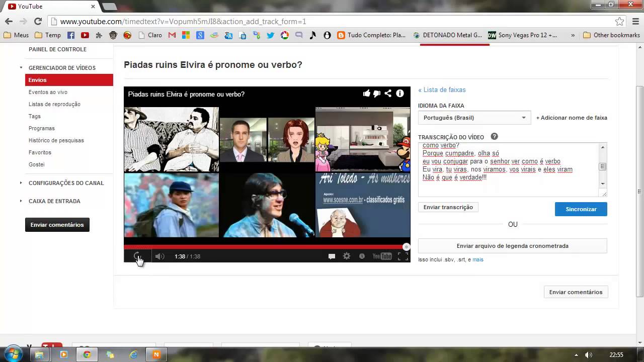Screen dimensions: 644x362
Task: Collapse the Gerenciador de Vídeos section
Action: 21,67
